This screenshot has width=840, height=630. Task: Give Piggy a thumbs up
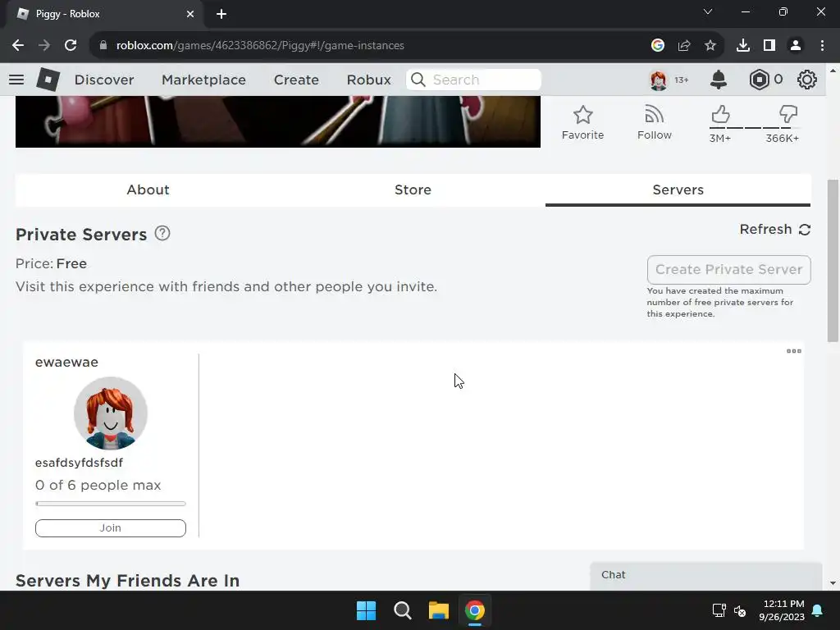click(x=720, y=114)
